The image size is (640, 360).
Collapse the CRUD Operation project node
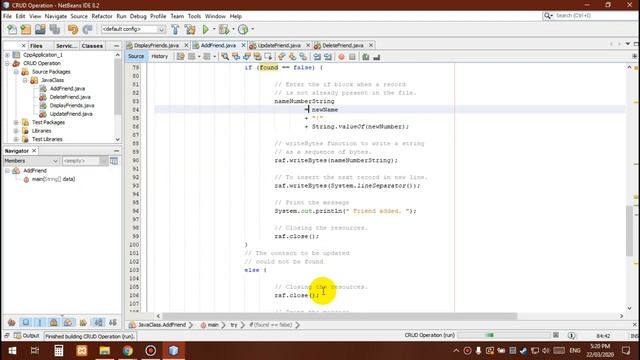[7, 63]
